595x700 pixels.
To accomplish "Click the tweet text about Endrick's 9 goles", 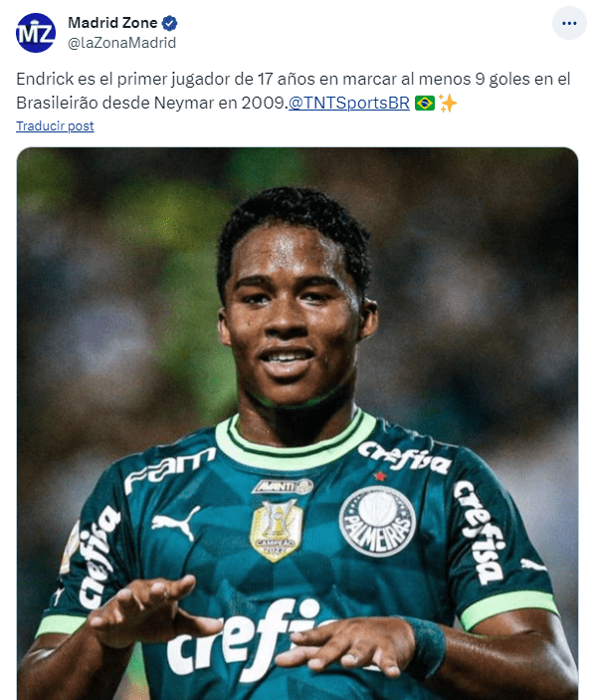I will 294,91.
